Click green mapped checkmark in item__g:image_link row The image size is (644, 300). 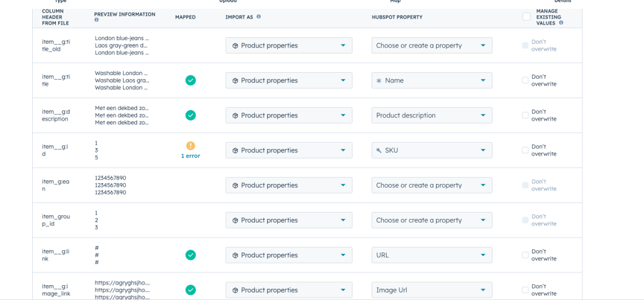point(190,290)
